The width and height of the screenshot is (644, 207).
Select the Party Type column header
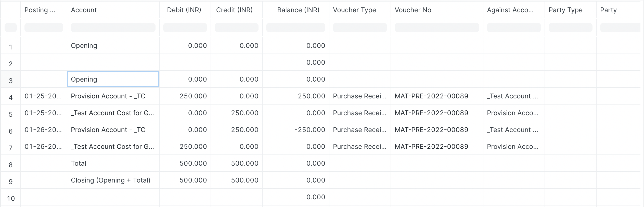(565, 10)
